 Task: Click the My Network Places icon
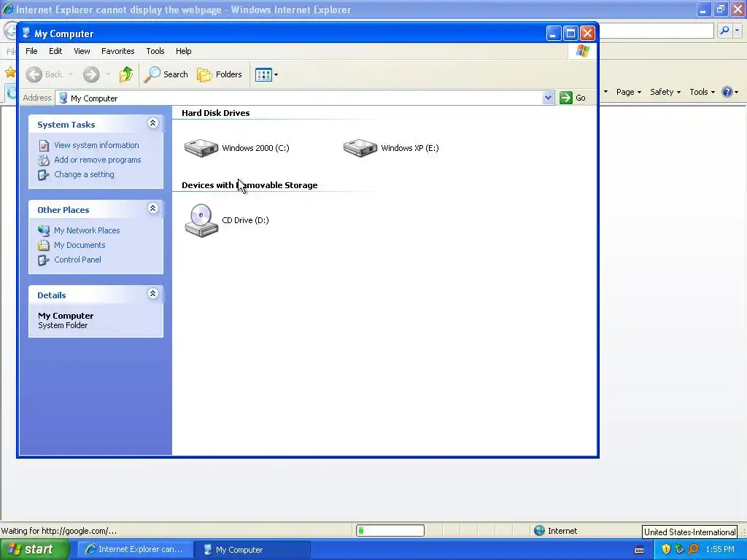pos(44,230)
